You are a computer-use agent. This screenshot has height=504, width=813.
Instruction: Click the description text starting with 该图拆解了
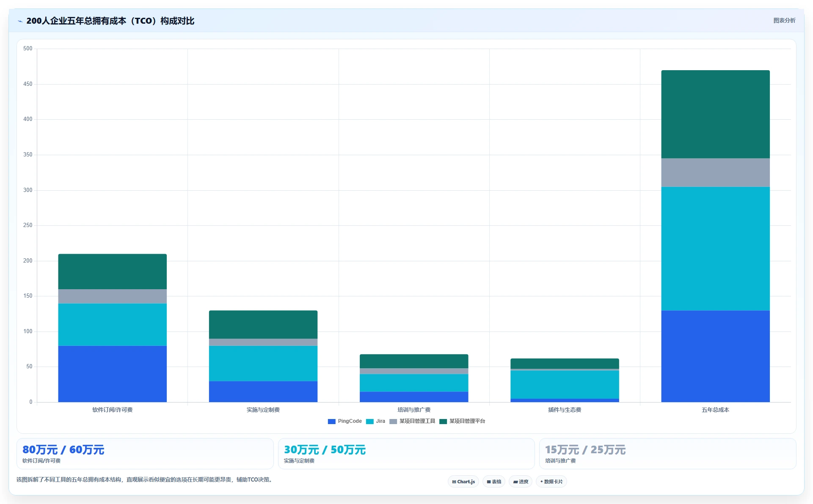145,479
